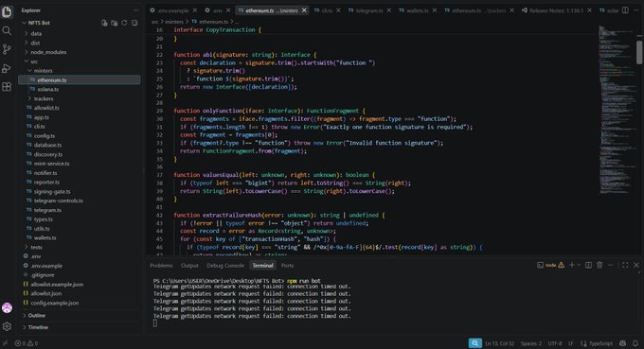This screenshot has height=349, width=644.
Task: Open Explorer views and more actions menu
Action: (x=136, y=10)
